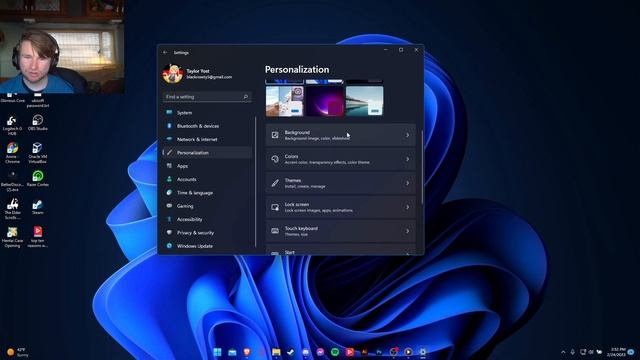Open the Windows Start button
640x360 pixels.
[218, 352]
